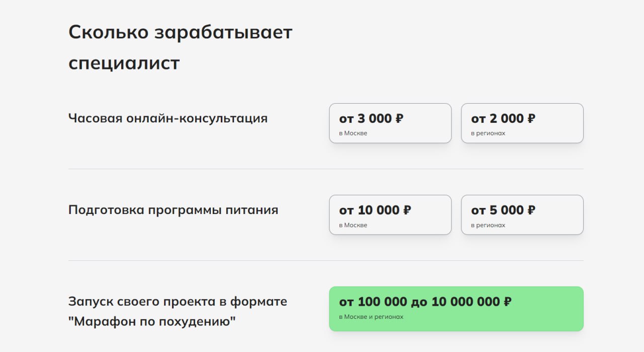This screenshot has width=644, height=352.
Task: Click "в регионах" under the 2 000 ₽ price
Action: point(488,133)
